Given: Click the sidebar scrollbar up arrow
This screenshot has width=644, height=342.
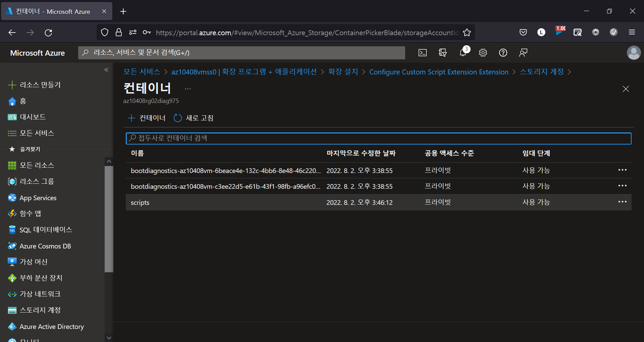Looking at the screenshot, I should [109, 162].
